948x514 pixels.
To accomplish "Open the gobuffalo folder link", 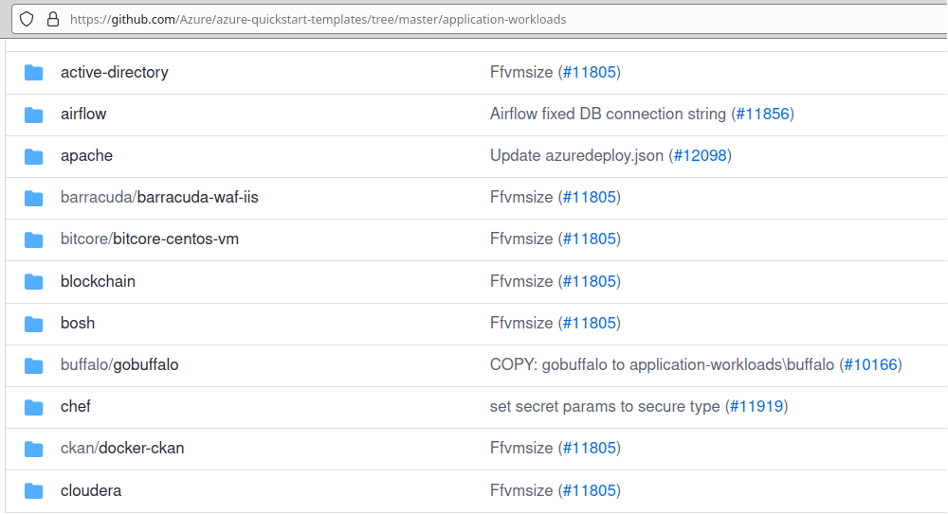I will pyautogui.click(x=146, y=365).
